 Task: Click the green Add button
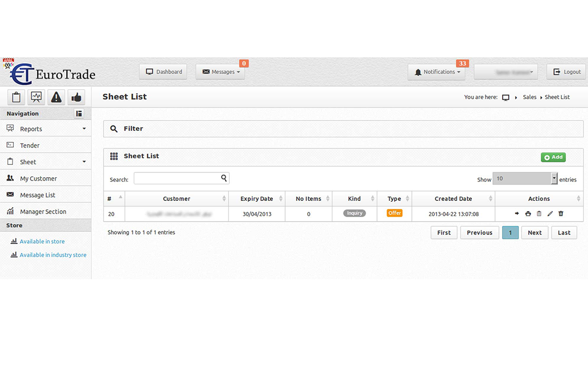tap(553, 157)
